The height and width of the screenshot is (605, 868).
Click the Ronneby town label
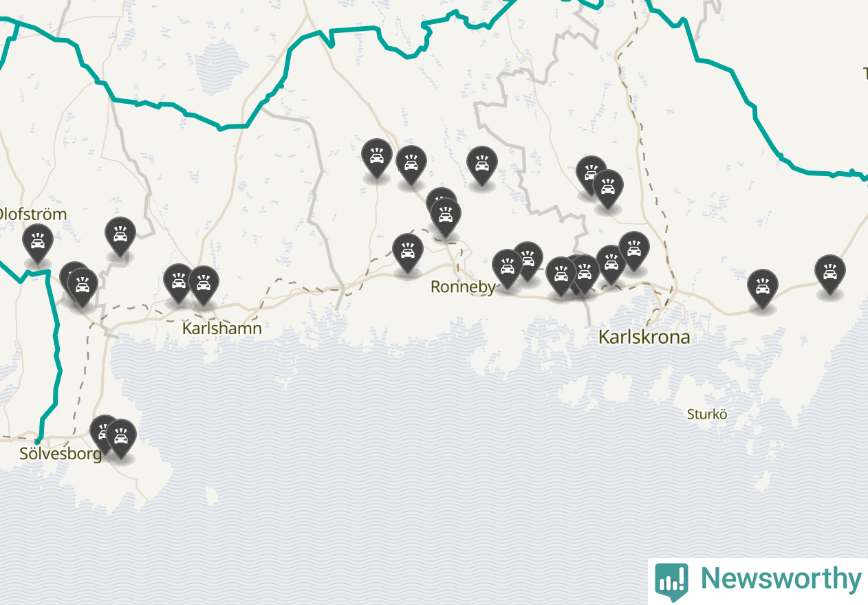(x=463, y=287)
